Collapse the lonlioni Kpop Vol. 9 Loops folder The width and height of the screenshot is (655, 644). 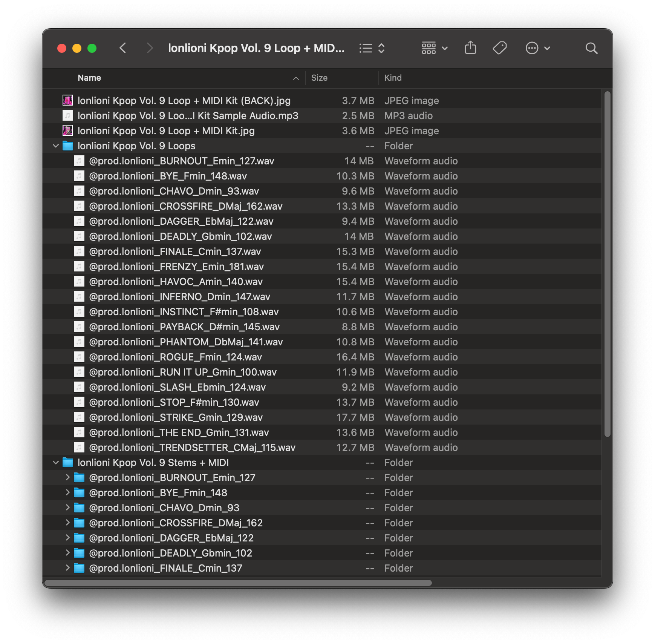[x=56, y=146]
